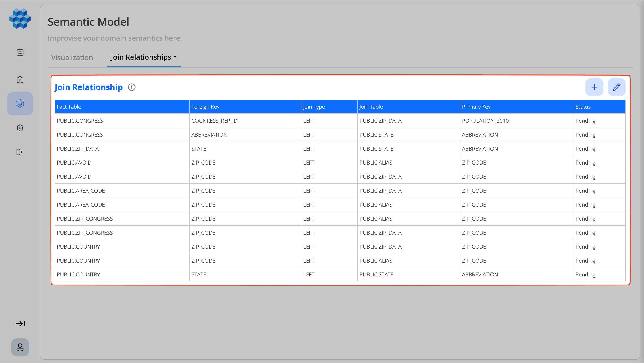The image size is (644, 363).
Task: Click the Join Relationship heading
Action: 89,87
